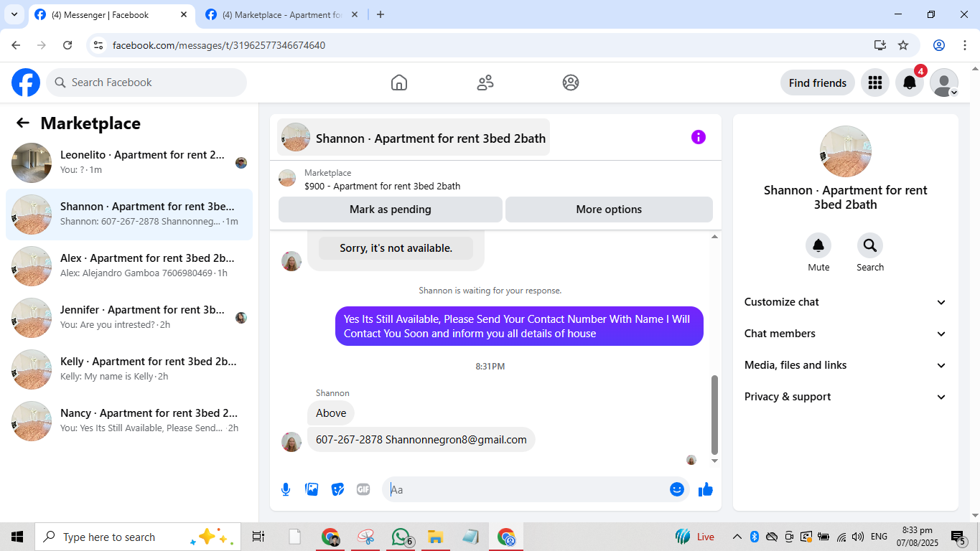This screenshot has width=980, height=551.
Task: Open Chrome's three-dot menu
Action: pos(965,45)
